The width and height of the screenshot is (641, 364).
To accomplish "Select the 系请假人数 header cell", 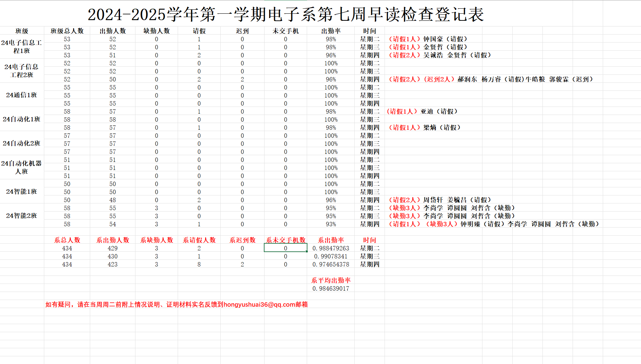I will tap(199, 240).
